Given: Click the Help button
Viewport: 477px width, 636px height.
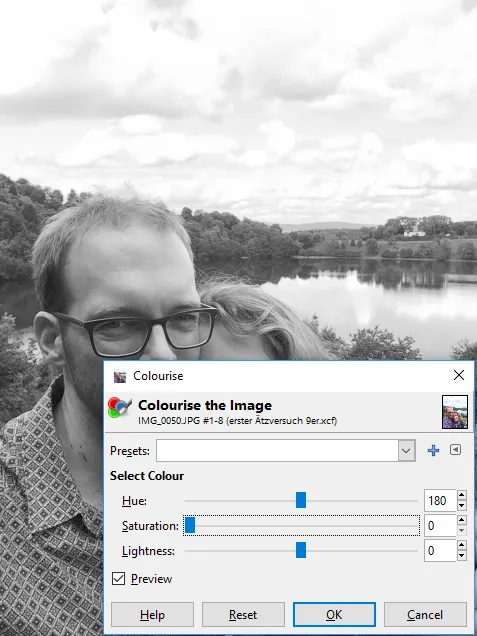Looking at the screenshot, I should click(x=153, y=615).
